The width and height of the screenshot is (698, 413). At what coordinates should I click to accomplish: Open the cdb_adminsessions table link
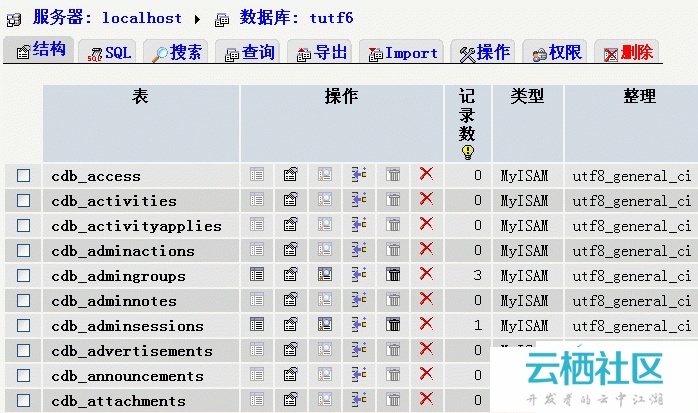tap(127, 326)
